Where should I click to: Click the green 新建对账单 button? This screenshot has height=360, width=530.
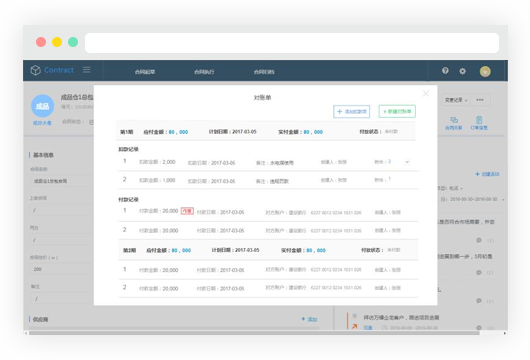[397, 112]
